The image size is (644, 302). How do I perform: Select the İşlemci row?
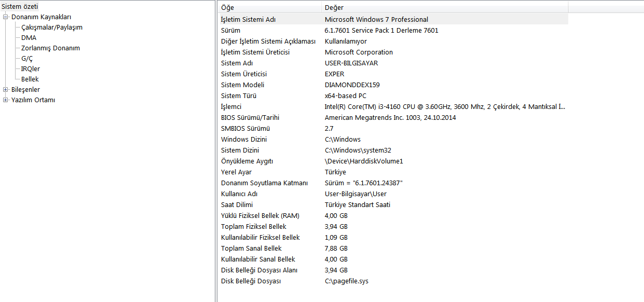coord(231,107)
